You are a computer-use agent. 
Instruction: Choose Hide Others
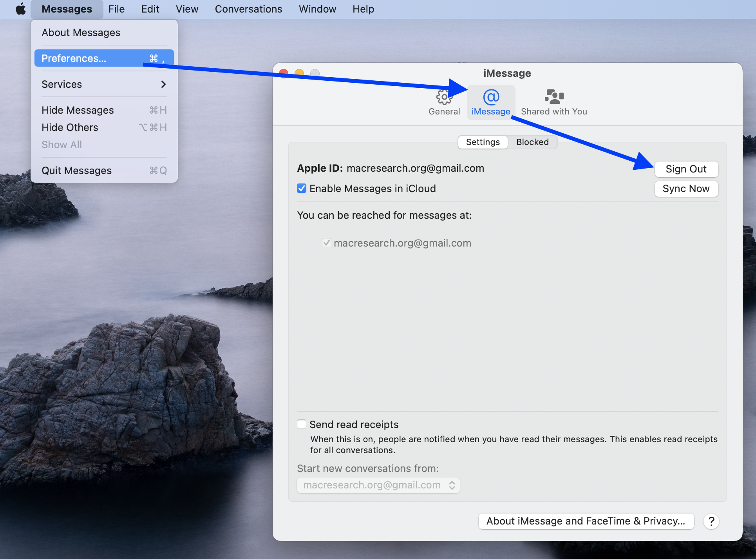(x=104, y=127)
